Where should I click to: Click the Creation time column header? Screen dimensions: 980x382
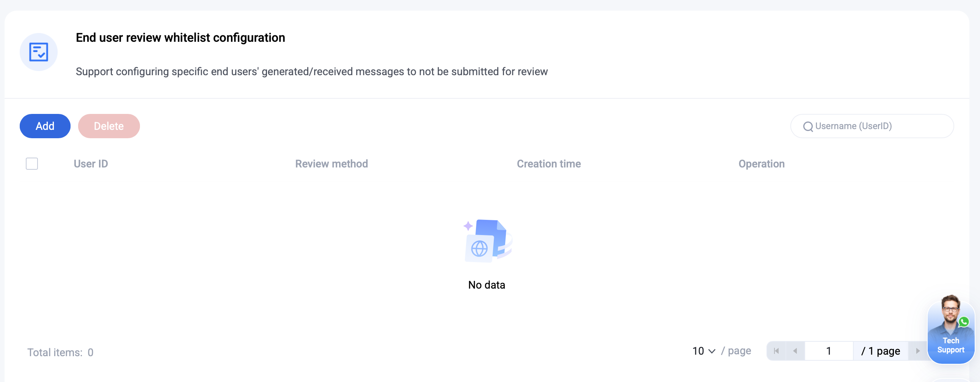(x=548, y=164)
